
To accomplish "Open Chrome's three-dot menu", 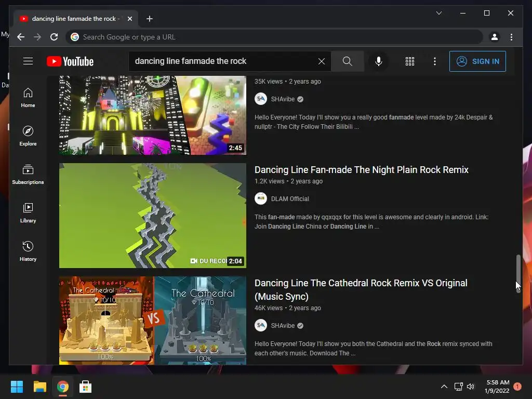I will (511, 37).
